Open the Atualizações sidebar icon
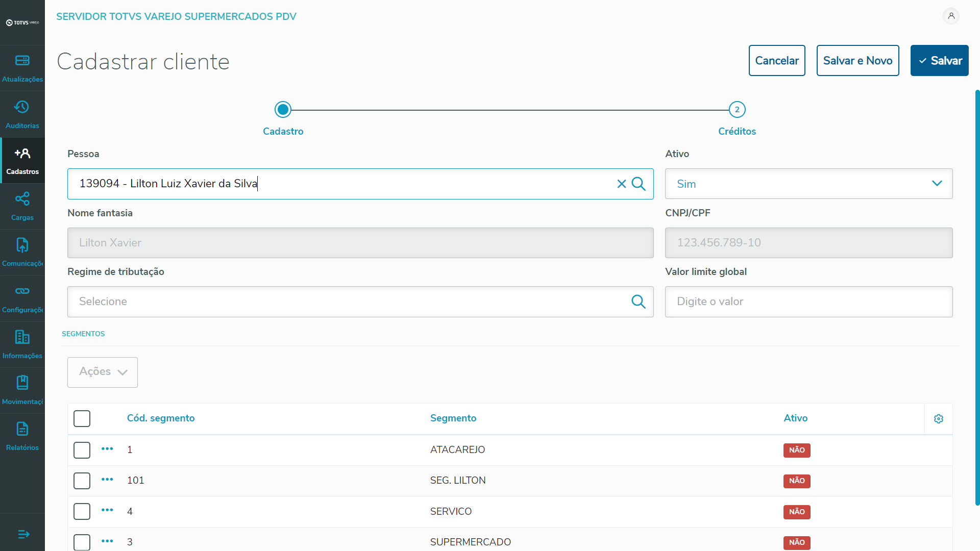 pyautogui.click(x=22, y=61)
